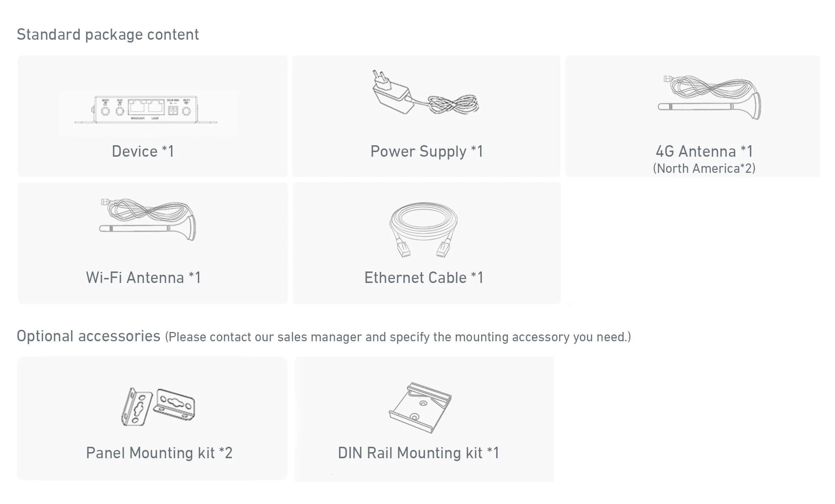Click the "Panel Mounting kit *2" label
835x504 pixels.
(159, 453)
